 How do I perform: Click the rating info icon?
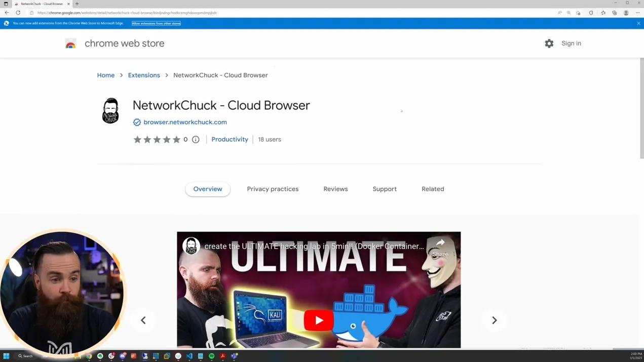[x=196, y=140]
